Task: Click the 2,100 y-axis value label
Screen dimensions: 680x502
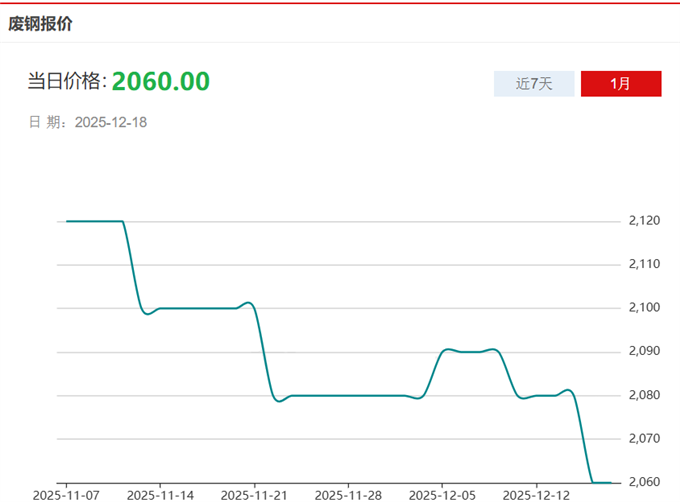Action: (645, 308)
